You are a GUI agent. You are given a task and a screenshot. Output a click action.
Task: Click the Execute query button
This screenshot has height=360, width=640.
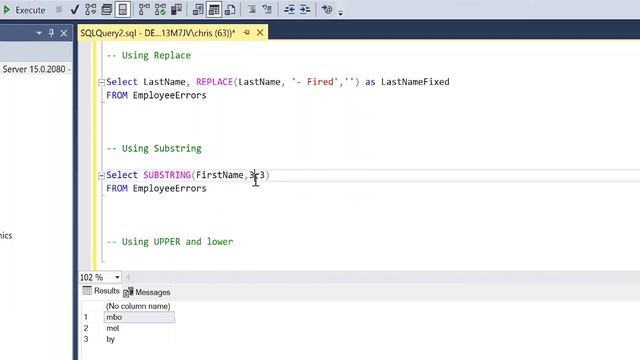coord(24,10)
